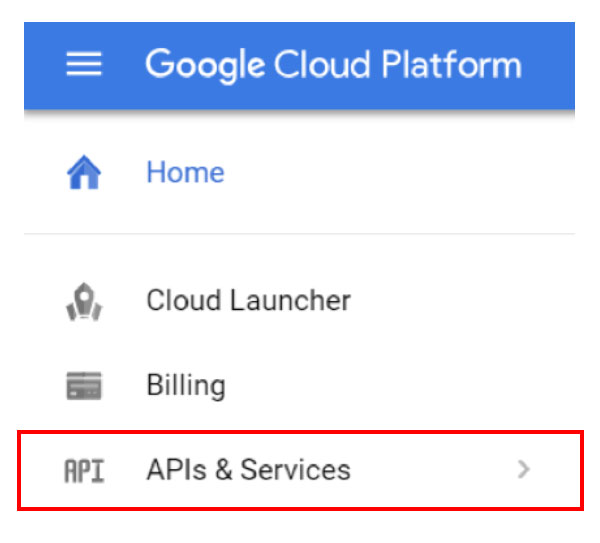Screen dimensions: 600x543
Task: Click the word Google in the header
Action: click(205, 66)
